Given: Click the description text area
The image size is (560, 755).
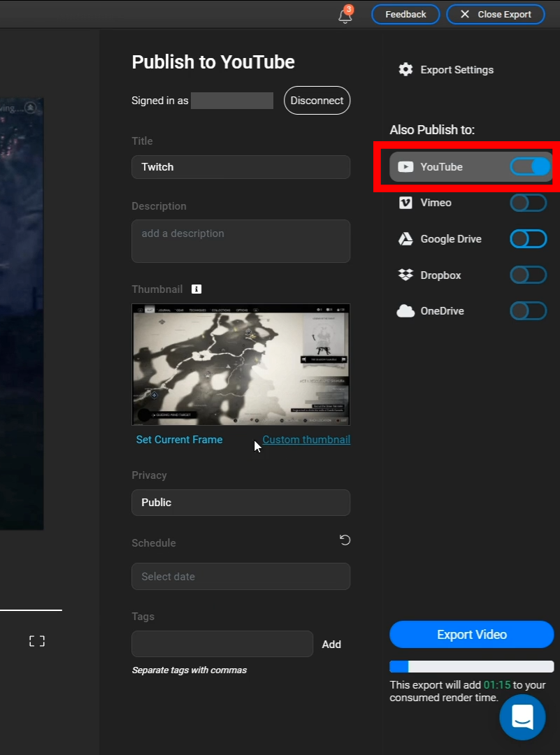Looking at the screenshot, I should pyautogui.click(x=240, y=241).
